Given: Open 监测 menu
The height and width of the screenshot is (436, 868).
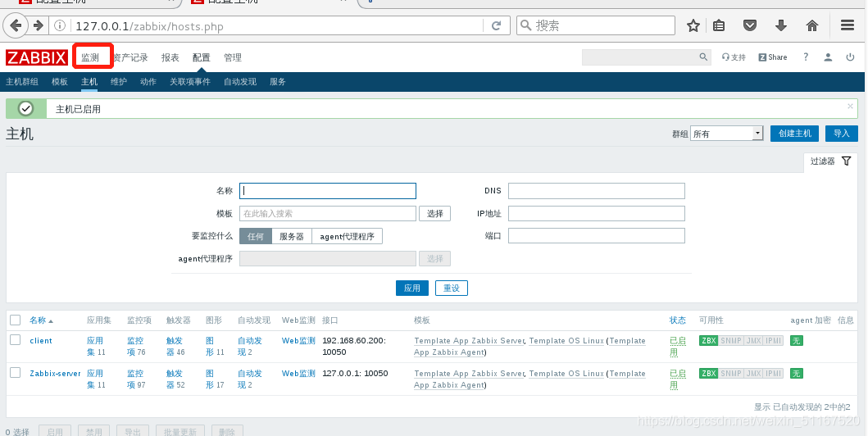Looking at the screenshot, I should tap(90, 57).
